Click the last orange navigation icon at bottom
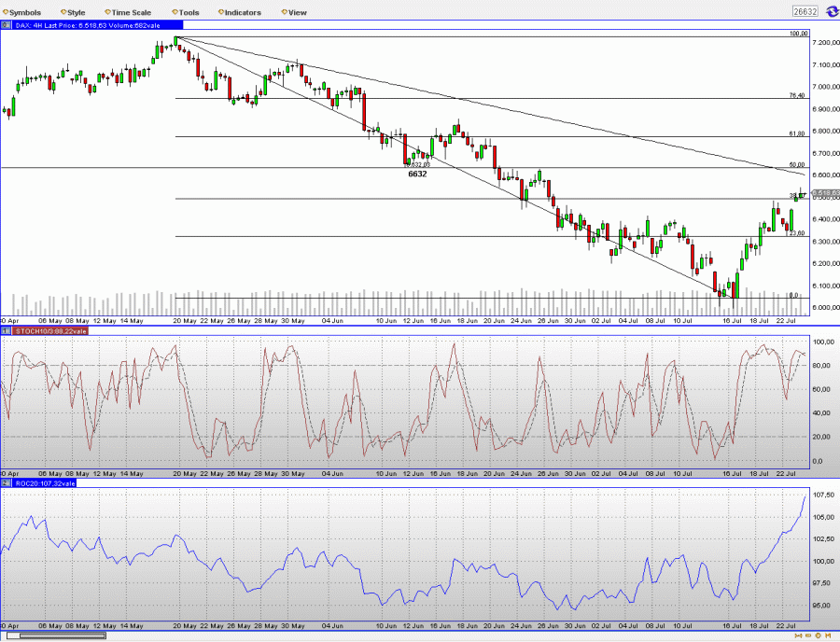 828,635
